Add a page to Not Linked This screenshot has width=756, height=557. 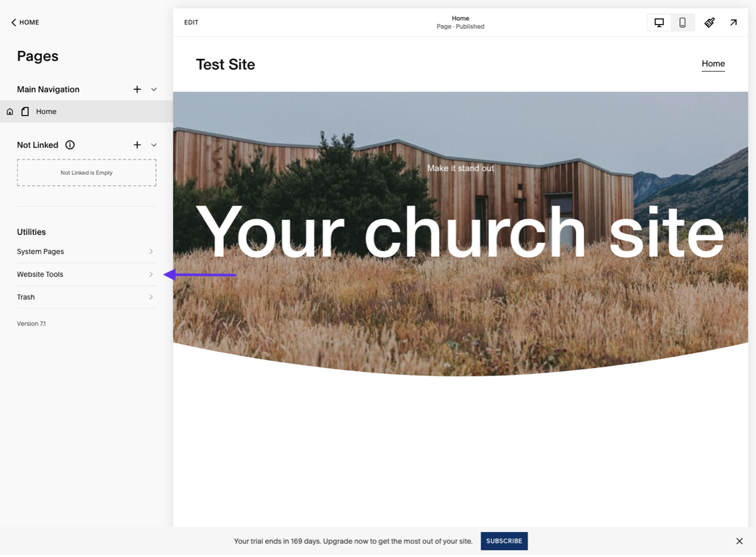137,145
